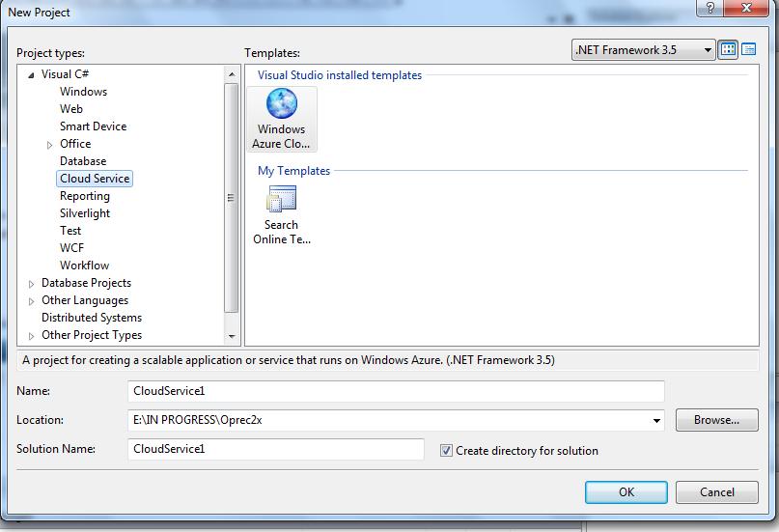Expand the Other Languages node
The height and width of the screenshot is (532, 779).
click(31, 301)
